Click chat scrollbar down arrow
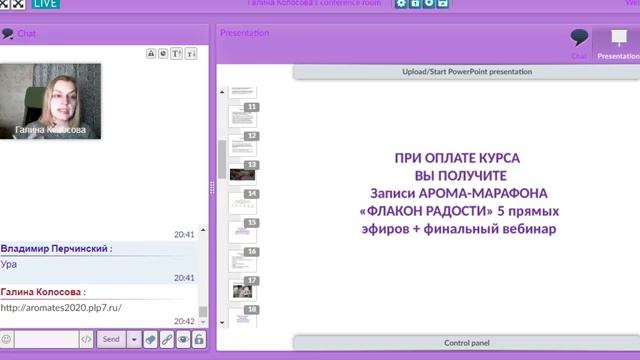This screenshot has height=360, width=640. coord(203,322)
